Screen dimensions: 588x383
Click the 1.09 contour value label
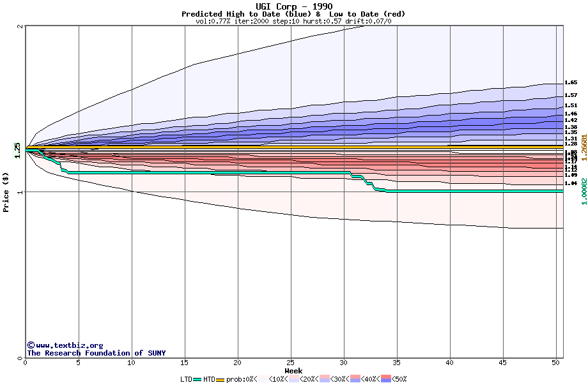pos(571,175)
